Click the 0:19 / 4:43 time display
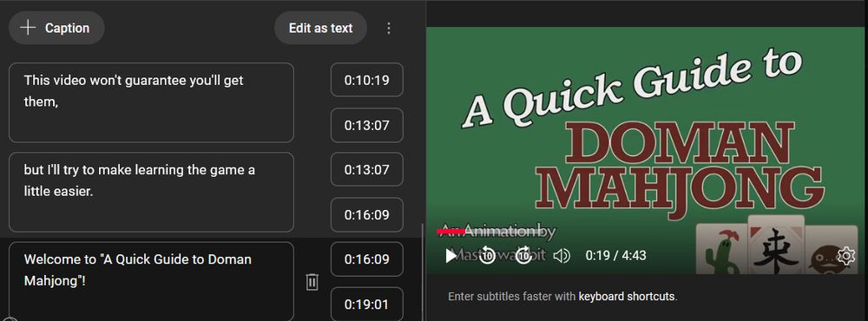This screenshot has height=321, width=868. pos(615,256)
